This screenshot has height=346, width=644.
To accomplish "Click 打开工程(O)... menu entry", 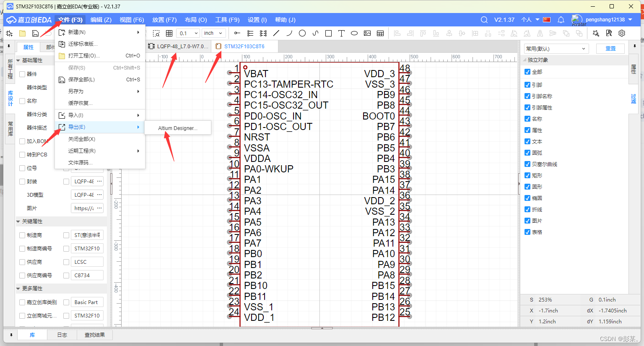I will [100, 55].
